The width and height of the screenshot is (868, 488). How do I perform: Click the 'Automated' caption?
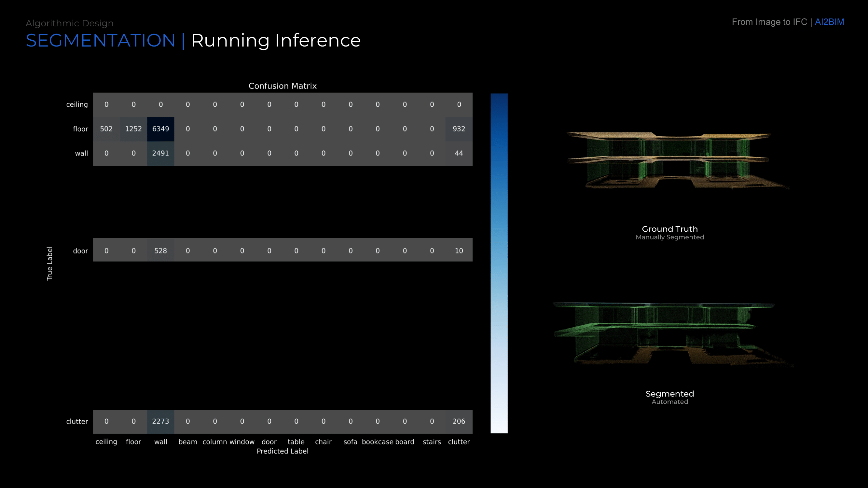[669, 402]
